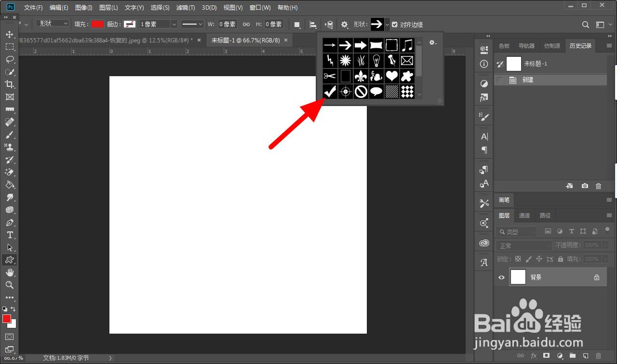Switch to the 色板 tab
The width and height of the screenshot is (617, 364).
tap(504, 46)
